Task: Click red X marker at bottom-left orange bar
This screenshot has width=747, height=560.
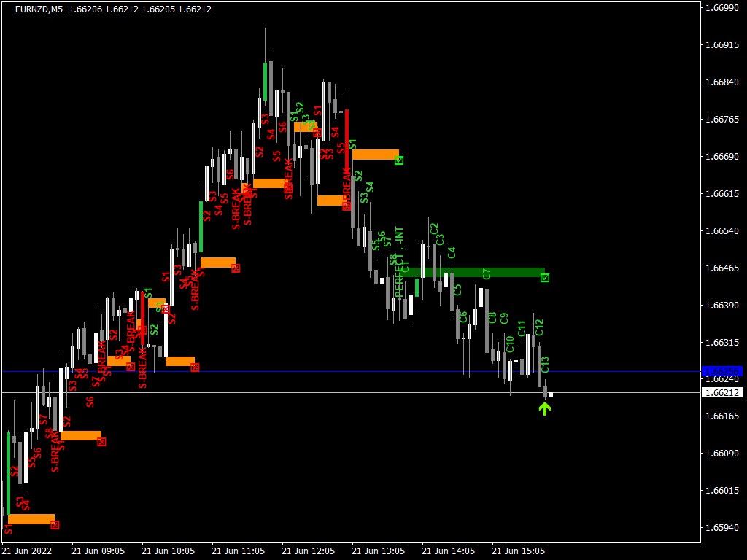Action: pyautogui.click(x=55, y=524)
